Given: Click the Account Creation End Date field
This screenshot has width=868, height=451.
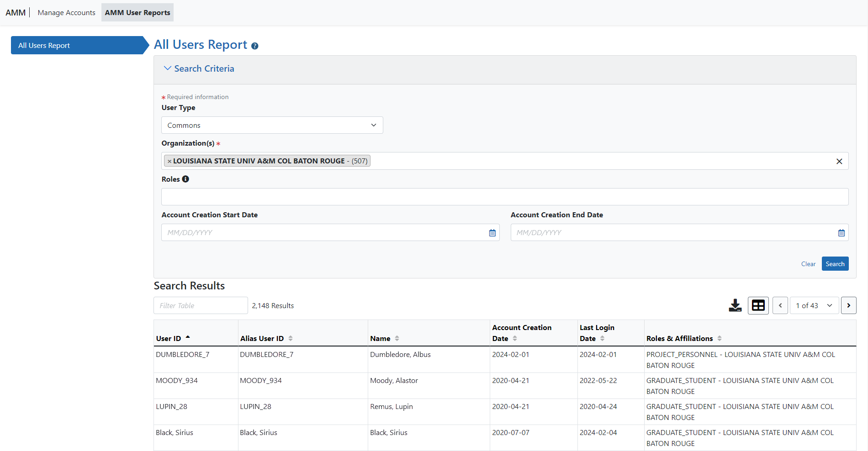Looking at the screenshot, I should tap(679, 232).
